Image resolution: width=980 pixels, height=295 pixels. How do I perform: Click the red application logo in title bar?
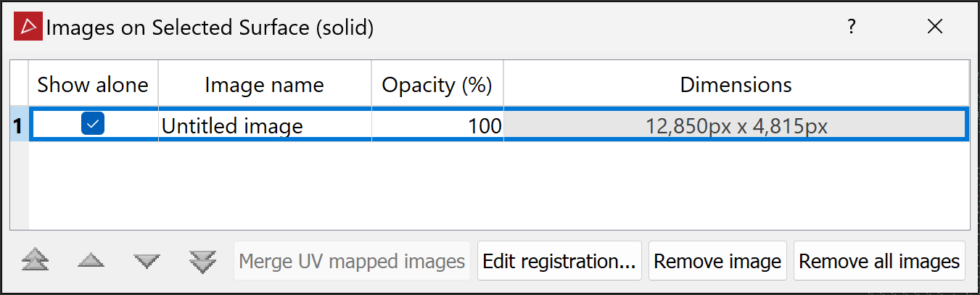click(x=29, y=28)
